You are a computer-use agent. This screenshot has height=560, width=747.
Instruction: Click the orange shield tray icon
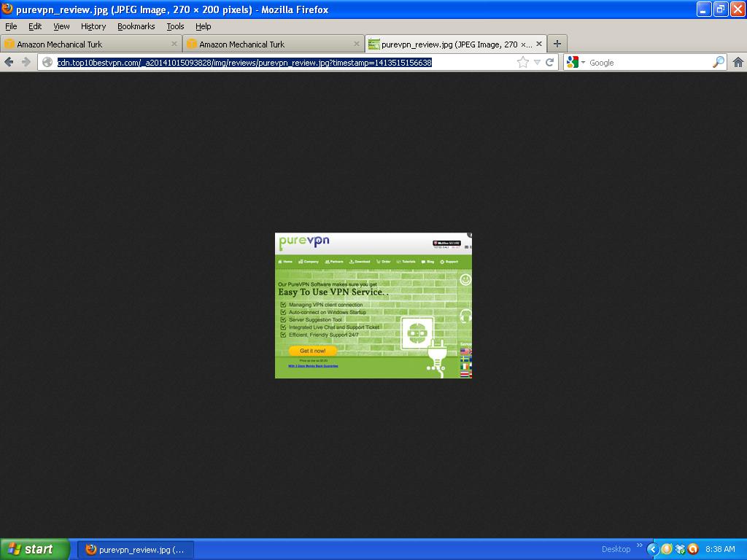pyautogui.click(x=667, y=549)
